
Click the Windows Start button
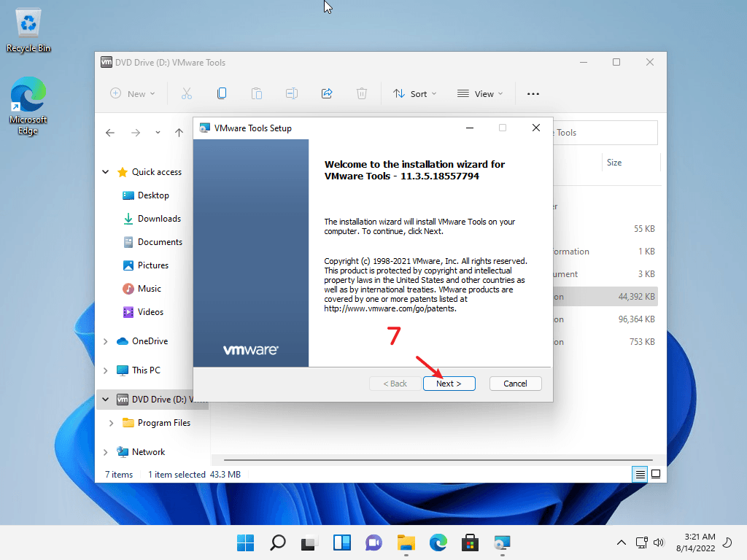pos(246,542)
